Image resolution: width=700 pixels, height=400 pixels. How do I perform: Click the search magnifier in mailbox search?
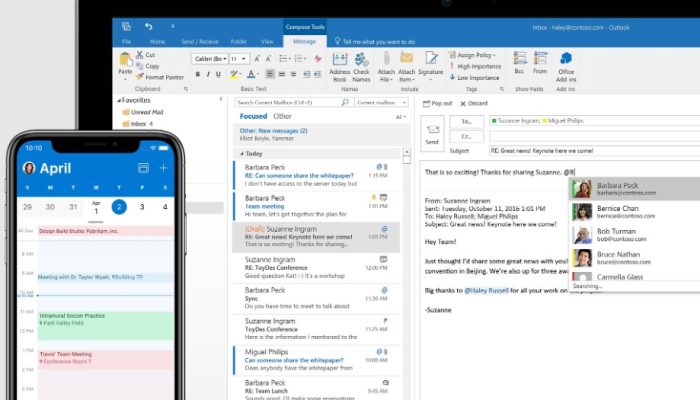click(345, 102)
